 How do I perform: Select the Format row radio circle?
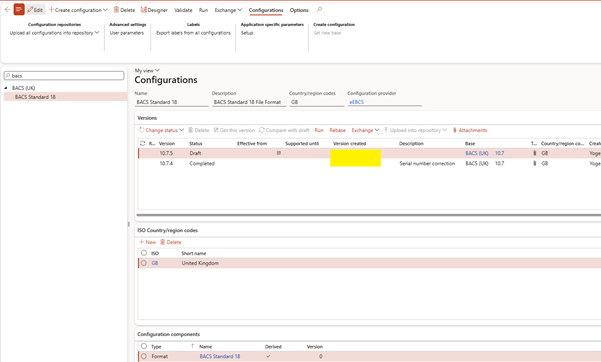(x=144, y=356)
